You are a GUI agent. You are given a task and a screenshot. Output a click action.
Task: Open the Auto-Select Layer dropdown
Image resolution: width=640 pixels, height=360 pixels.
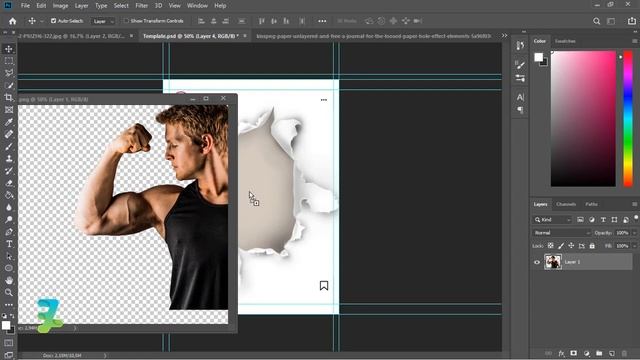pyautogui.click(x=102, y=21)
